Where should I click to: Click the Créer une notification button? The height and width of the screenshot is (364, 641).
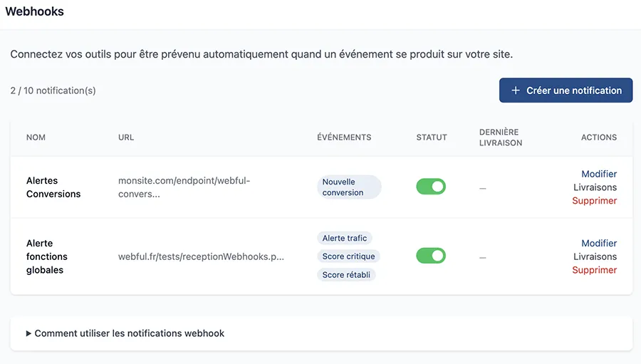pyautogui.click(x=566, y=90)
